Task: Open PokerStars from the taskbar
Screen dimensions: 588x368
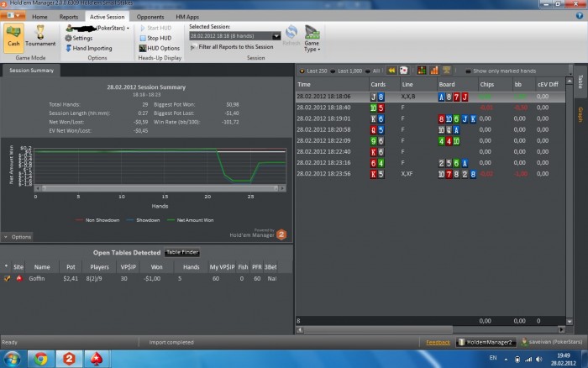Action: pyautogui.click(x=97, y=359)
